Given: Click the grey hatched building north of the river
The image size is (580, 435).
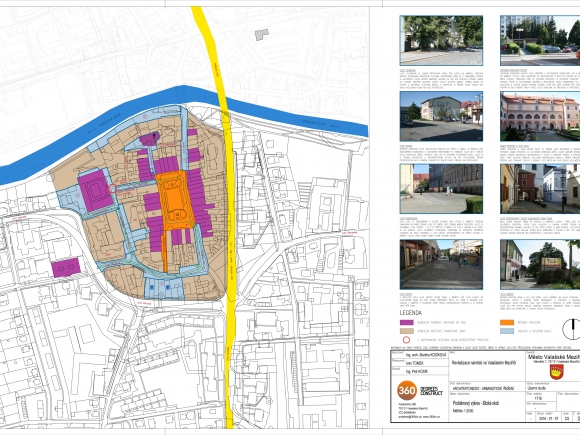Looking at the screenshot, I should (x=262, y=35).
